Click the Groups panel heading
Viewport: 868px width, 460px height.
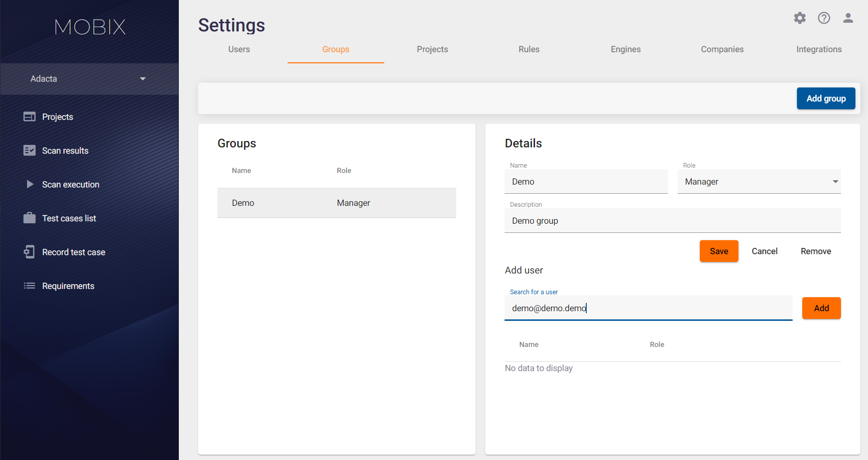237,144
